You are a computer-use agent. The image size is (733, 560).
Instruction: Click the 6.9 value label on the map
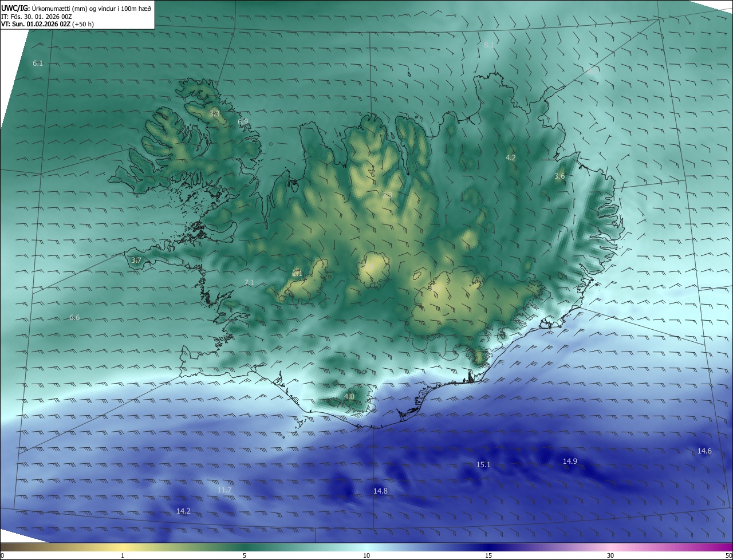click(243, 122)
